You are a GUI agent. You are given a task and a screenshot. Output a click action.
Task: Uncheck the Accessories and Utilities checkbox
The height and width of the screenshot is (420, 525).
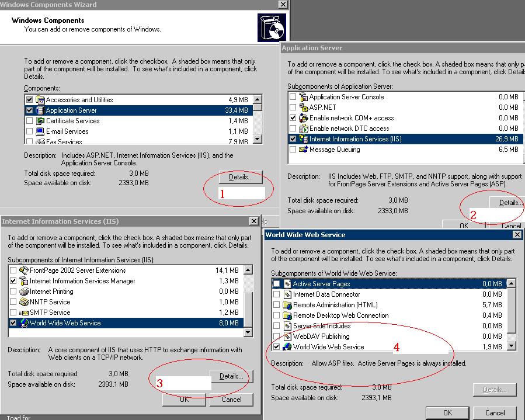(x=29, y=100)
